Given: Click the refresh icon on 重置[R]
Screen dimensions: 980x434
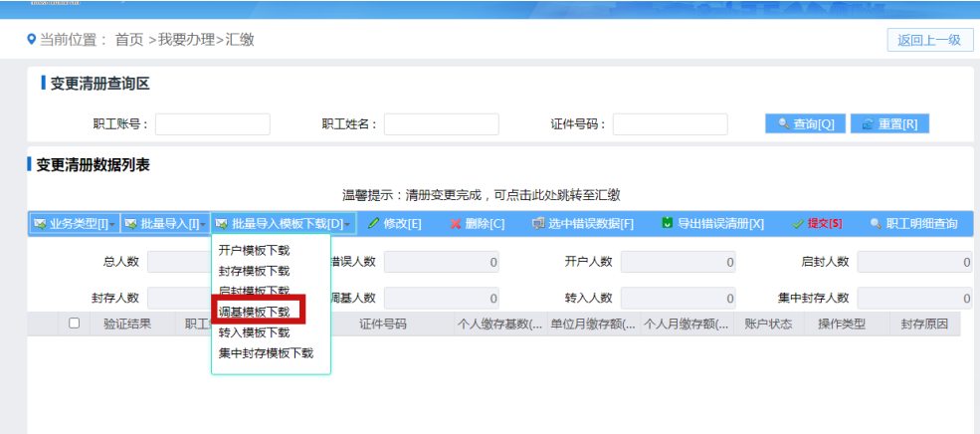Looking at the screenshot, I should click(x=868, y=123).
